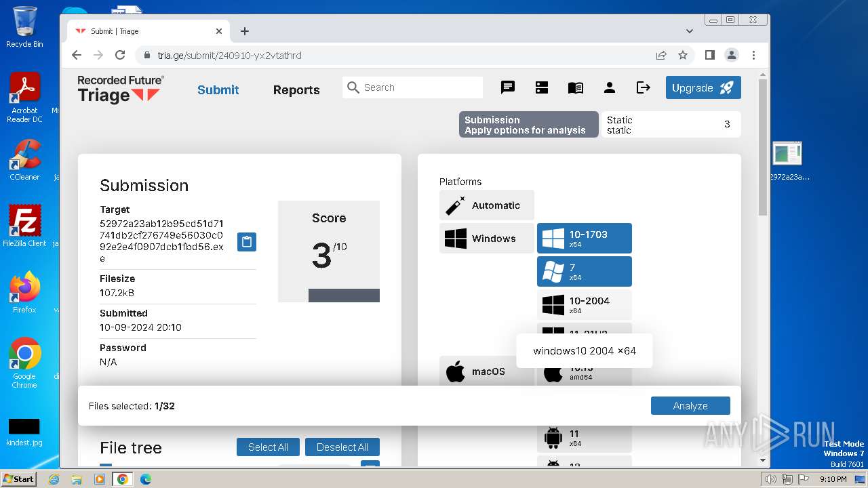Click the volume speaker tray icon
The height and width of the screenshot is (488, 868).
point(770,479)
